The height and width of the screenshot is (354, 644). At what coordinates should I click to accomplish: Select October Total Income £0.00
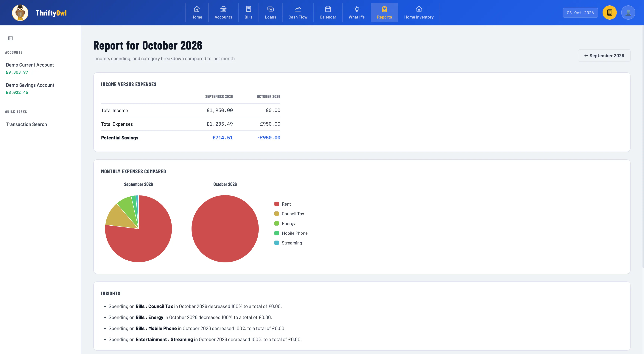[x=273, y=110]
